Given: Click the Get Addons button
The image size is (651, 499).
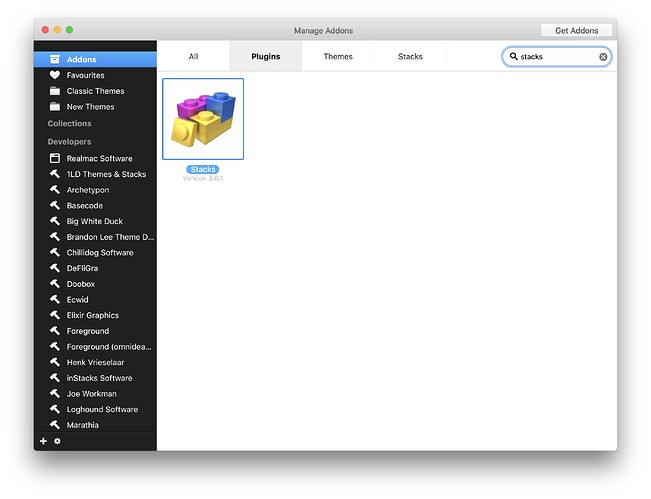Looking at the screenshot, I should 577,30.
